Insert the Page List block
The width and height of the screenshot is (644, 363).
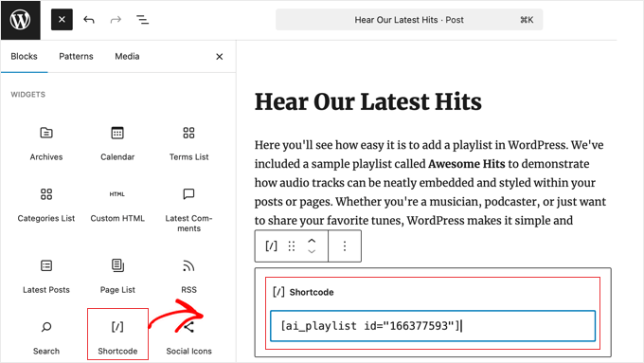(117, 277)
